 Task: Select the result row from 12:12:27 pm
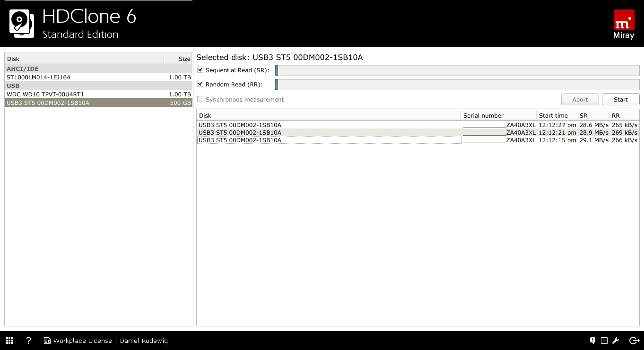coord(329,125)
